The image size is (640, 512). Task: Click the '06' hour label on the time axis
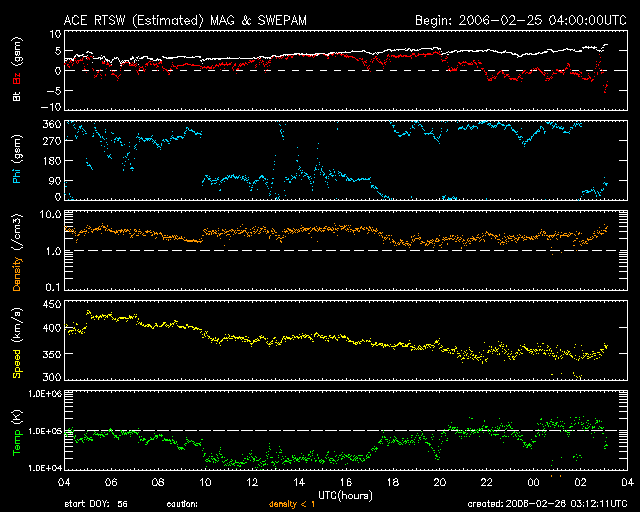[x=111, y=482]
